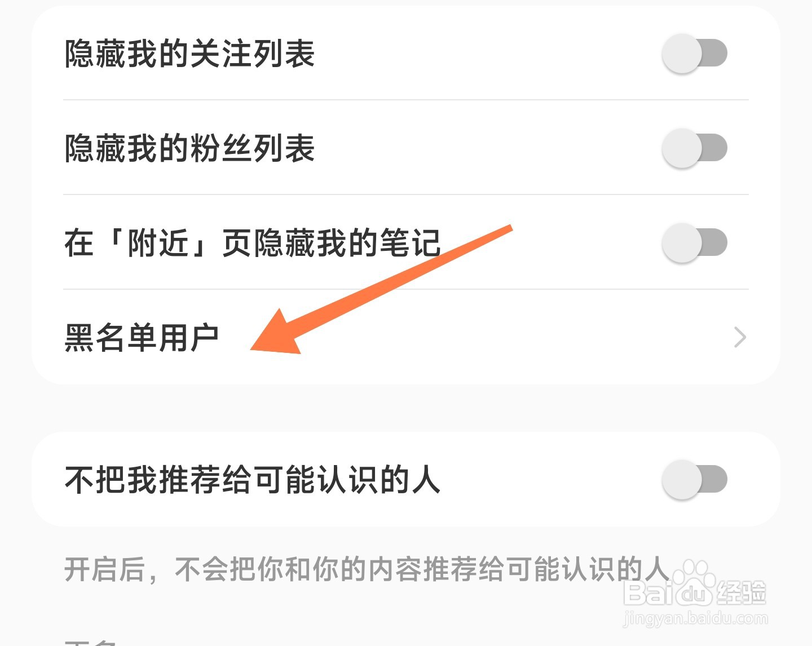Tap the partially visible text at the bottom edge
This screenshot has height=646, width=812.
pos(90,642)
